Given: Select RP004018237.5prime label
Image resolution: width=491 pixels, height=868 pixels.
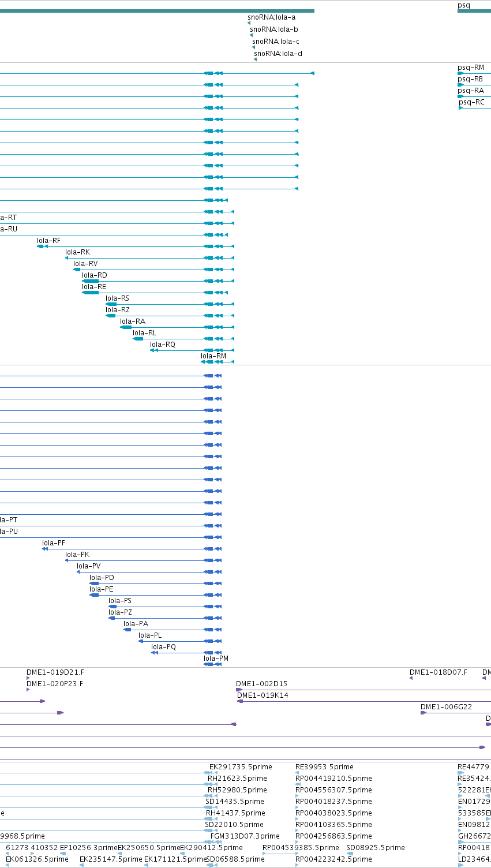Looking at the screenshot, I should click(333, 802).
